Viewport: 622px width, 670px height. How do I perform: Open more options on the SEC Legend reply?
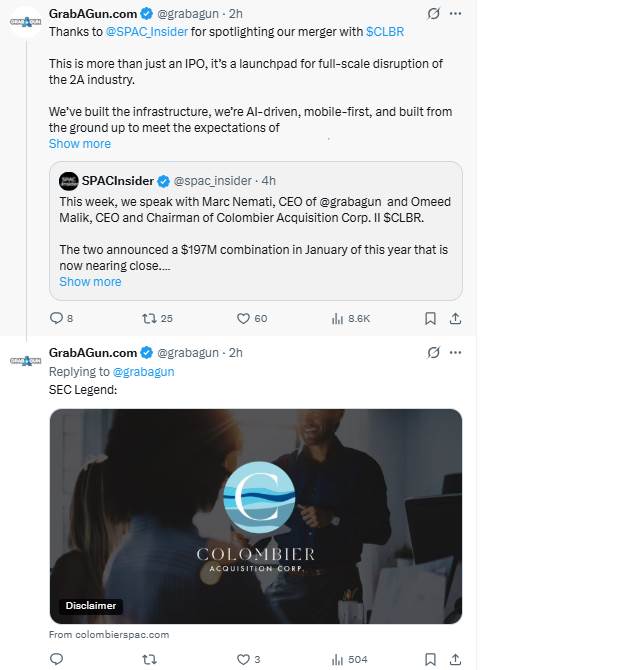(x=456, y=352)
